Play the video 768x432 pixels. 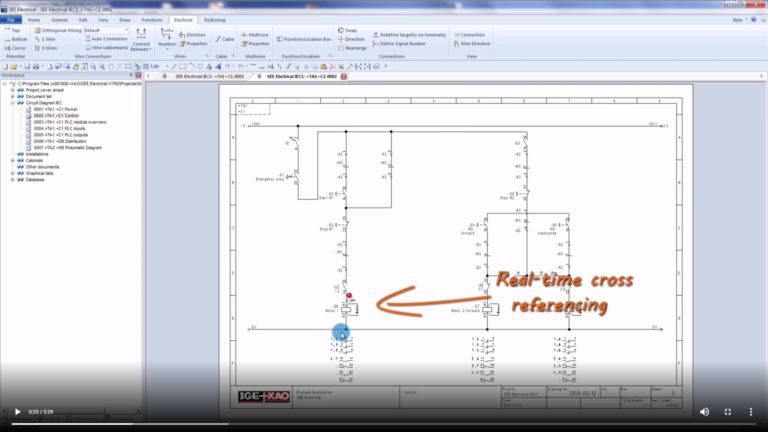[x=17, y=412]
